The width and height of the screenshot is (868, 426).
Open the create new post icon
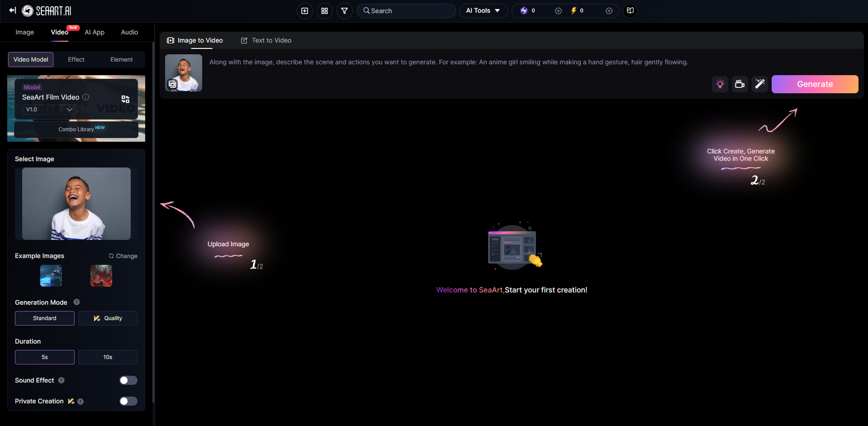pyautogui.click(x=304, y=10)
